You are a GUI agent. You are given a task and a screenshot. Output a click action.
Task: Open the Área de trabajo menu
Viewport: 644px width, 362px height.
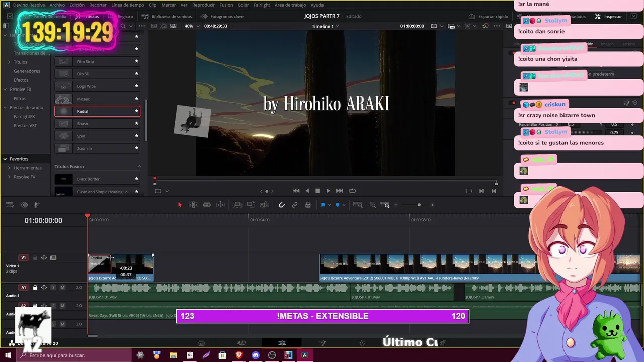click(290, 5)
